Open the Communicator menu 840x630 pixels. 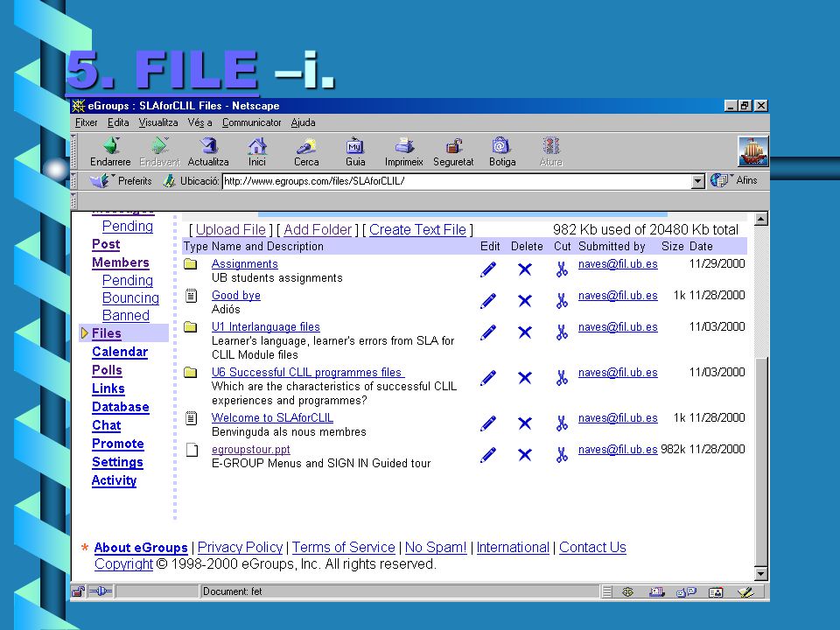coord(252,122)
